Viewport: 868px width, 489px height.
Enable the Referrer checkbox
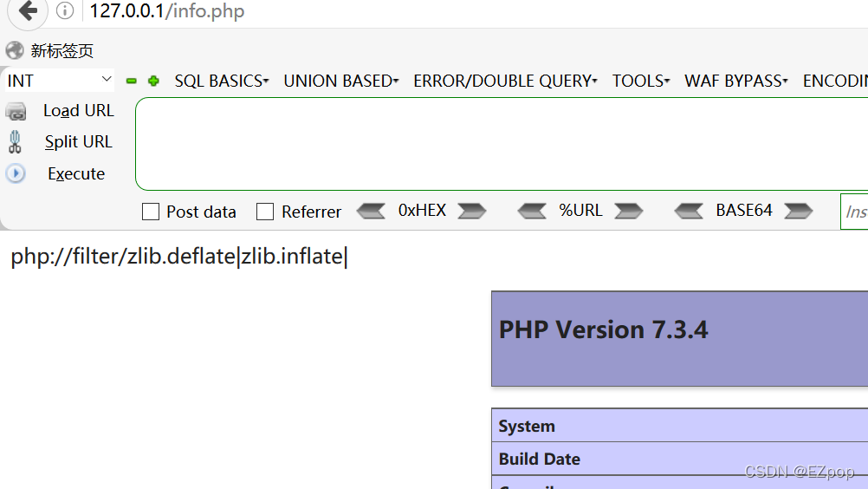(x=265, y=212)
